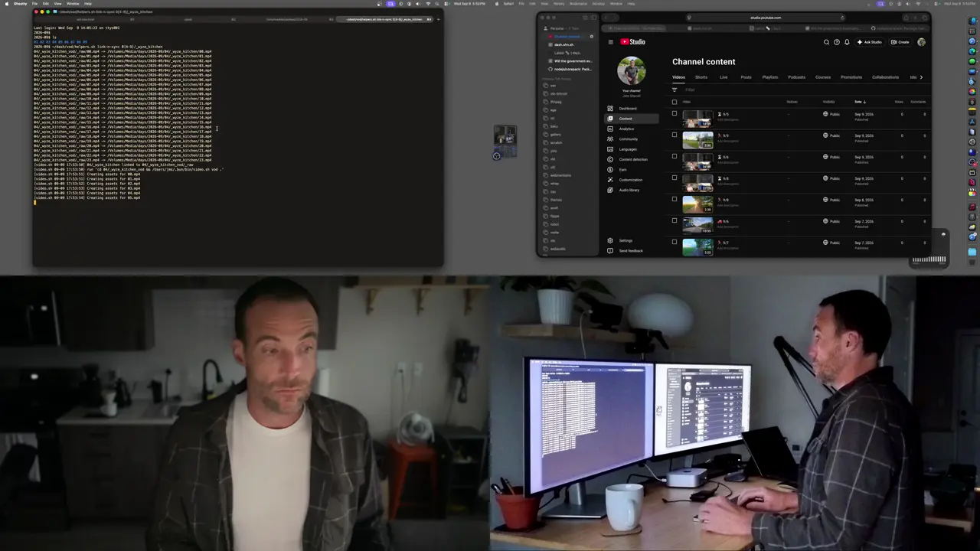Open the Public visibility dropdown for first video
980x551 pixels.
[831, 114]
